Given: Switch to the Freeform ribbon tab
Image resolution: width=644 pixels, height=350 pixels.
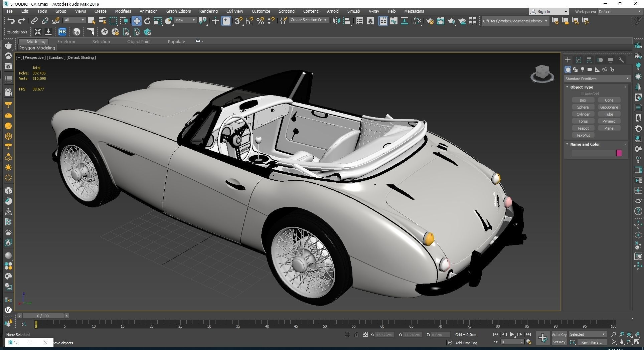Looking at the screenshot, I should (x=66, y=41).
